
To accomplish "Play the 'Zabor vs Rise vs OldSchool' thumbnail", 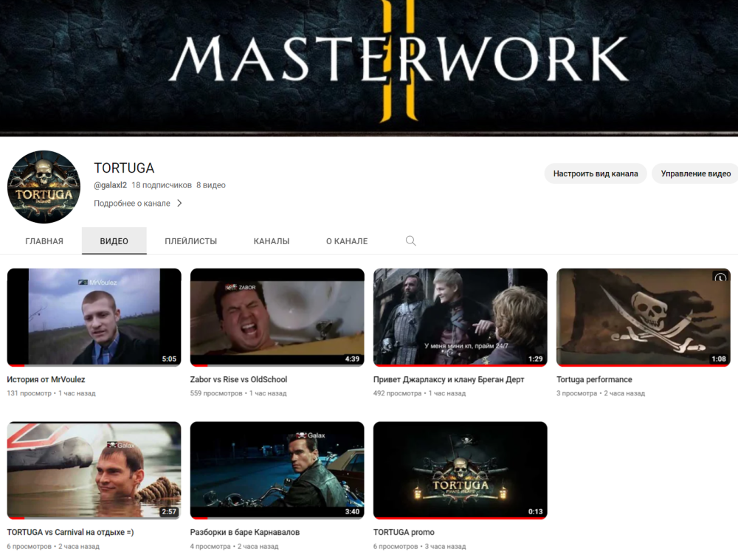I will point(277,317).
